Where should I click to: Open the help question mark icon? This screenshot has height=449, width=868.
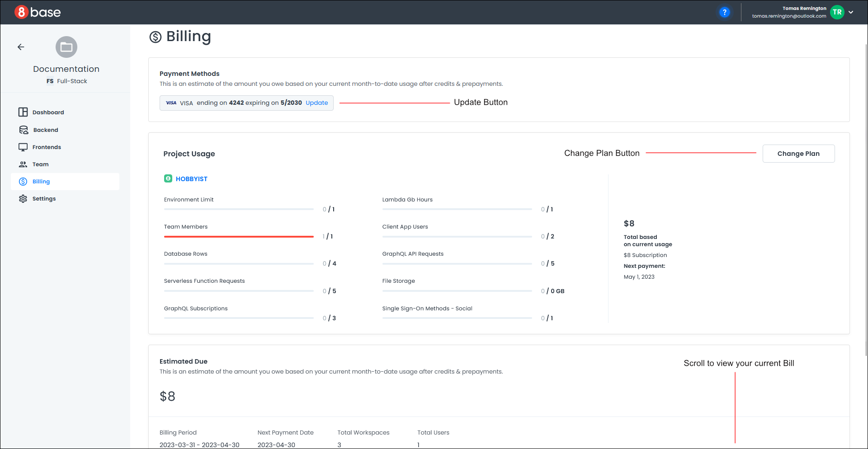click(724, 12)
